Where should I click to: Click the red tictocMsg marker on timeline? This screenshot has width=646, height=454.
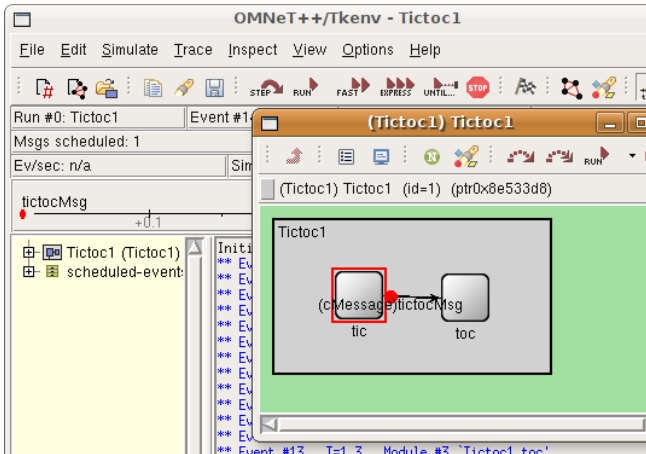[23, 214]
